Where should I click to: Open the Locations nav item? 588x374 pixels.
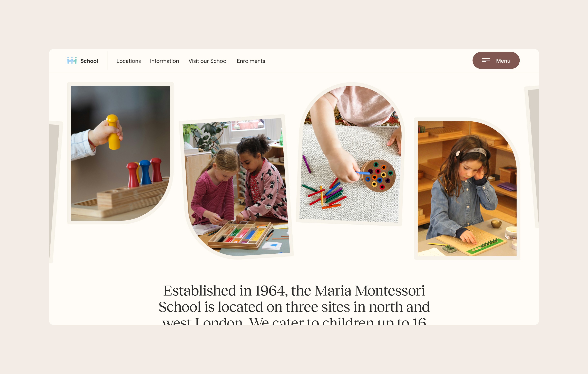128,61
